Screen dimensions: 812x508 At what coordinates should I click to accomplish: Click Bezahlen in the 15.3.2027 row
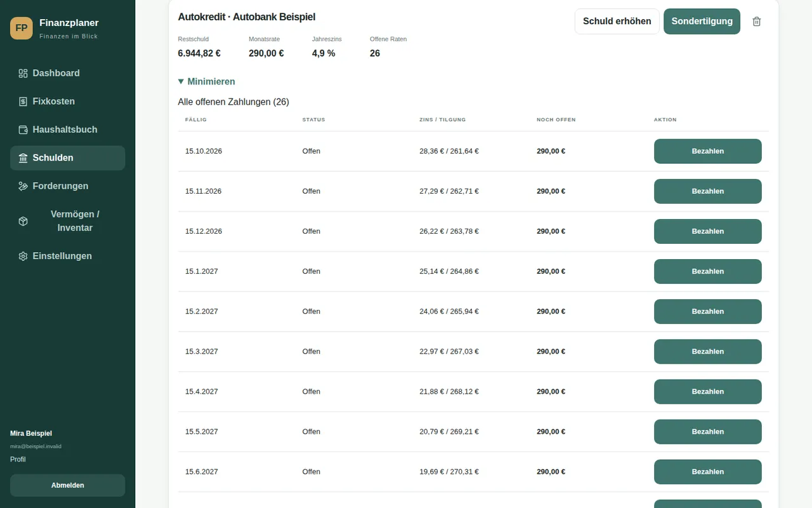(x=708, y=351)
